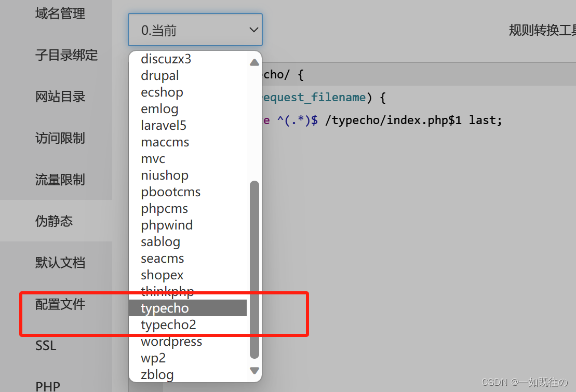Pick pbootcms from the template options
The width and height of the screenshot is (576, 392).
[x=170, y=192]
